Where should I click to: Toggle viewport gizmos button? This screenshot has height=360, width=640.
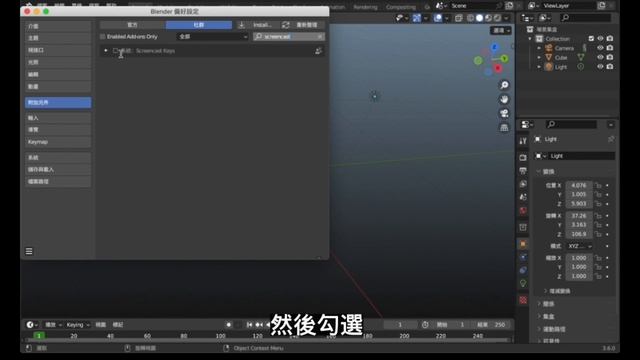[x=417, y=18]
